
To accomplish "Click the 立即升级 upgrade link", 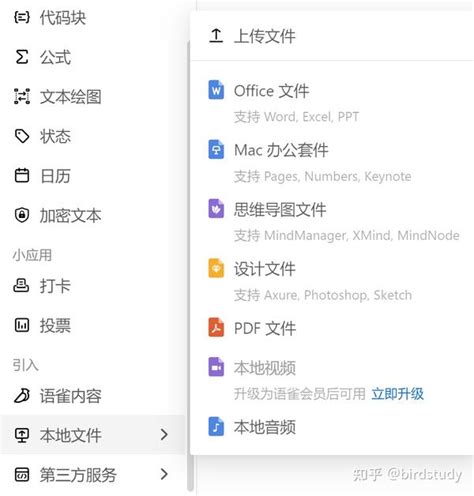I will click(398, 394).
